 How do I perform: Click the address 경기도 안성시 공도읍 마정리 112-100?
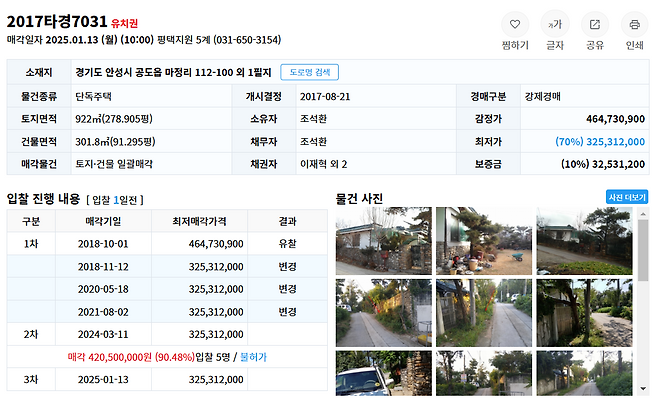(154, 72)
